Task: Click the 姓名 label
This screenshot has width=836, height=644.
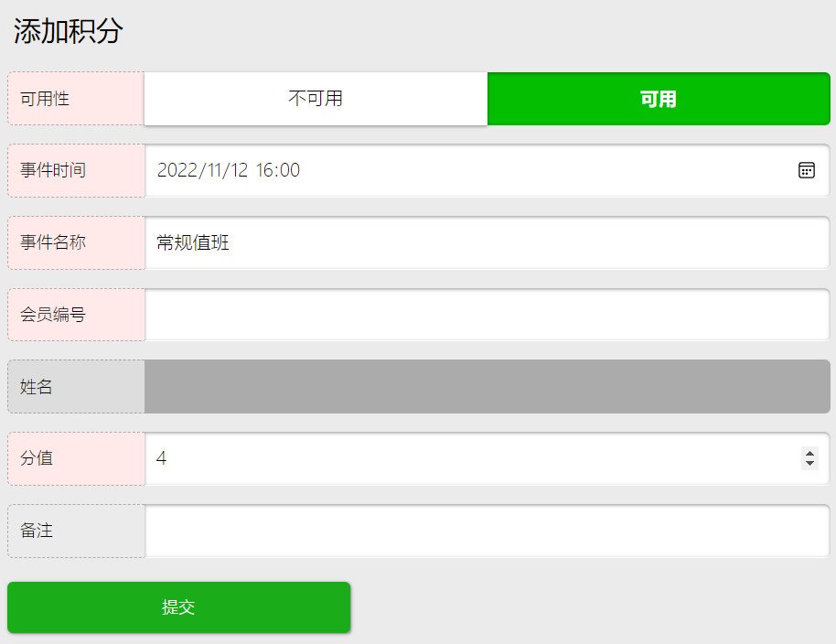Action: (x=37, y=387)
